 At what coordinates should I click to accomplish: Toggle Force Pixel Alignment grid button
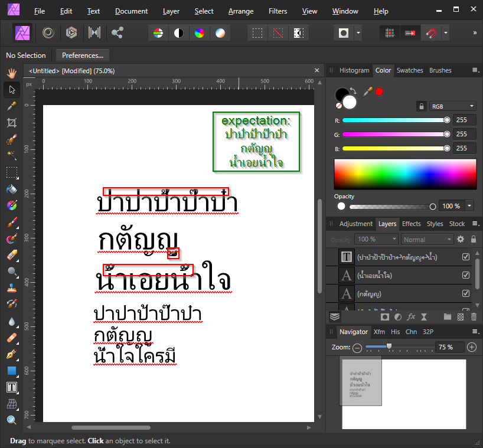point(390,33)
